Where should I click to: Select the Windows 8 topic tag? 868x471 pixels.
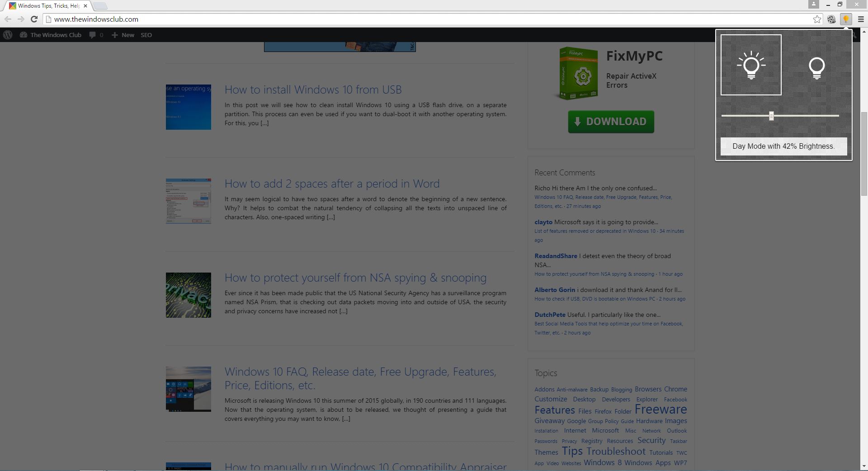pos(603,462)
